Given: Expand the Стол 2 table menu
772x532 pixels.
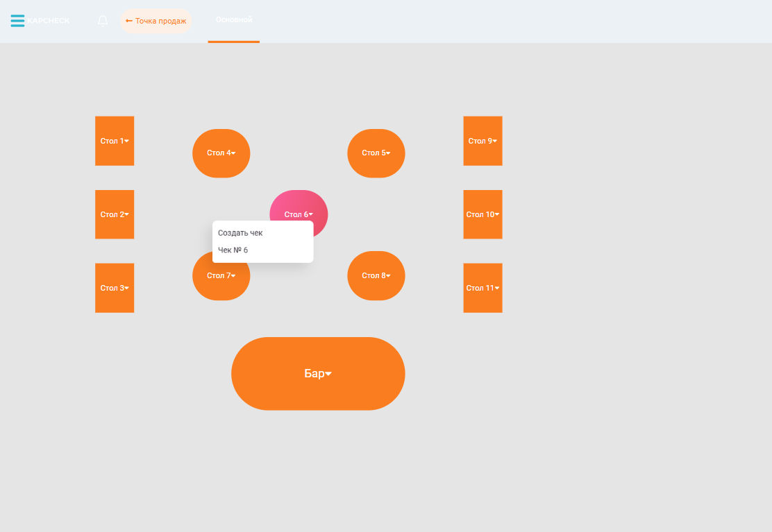Looking at the screenshot, I should 115,214.
